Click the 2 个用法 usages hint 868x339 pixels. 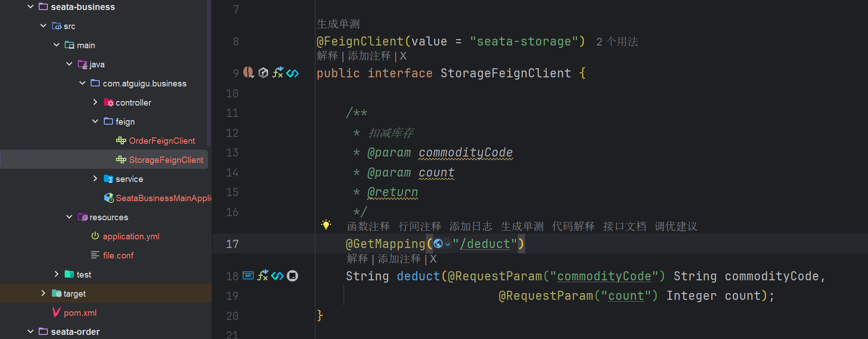[617, 42]
